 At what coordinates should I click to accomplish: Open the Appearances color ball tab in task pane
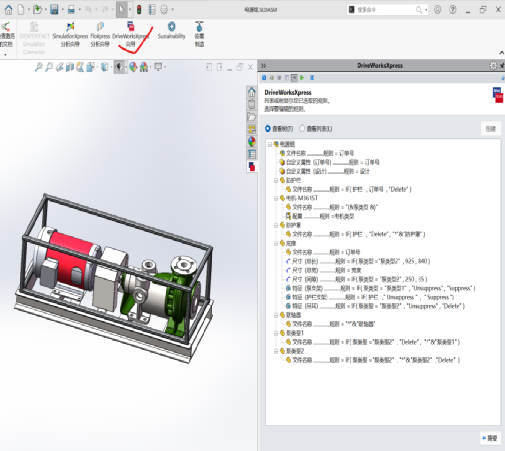coord(252,142)
